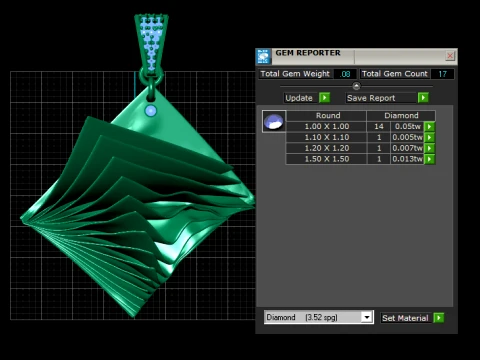This screenshot has width=480, height=360.
Task: Click the Round column header
Action: tap(328, 116)
